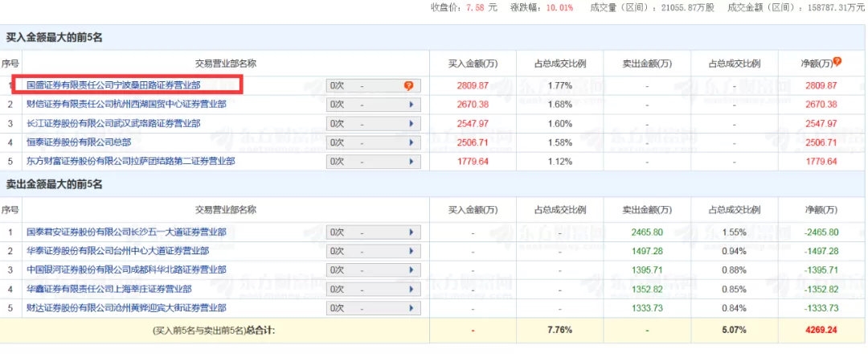Click sell amount 1497.28 cell

point(647,251)
